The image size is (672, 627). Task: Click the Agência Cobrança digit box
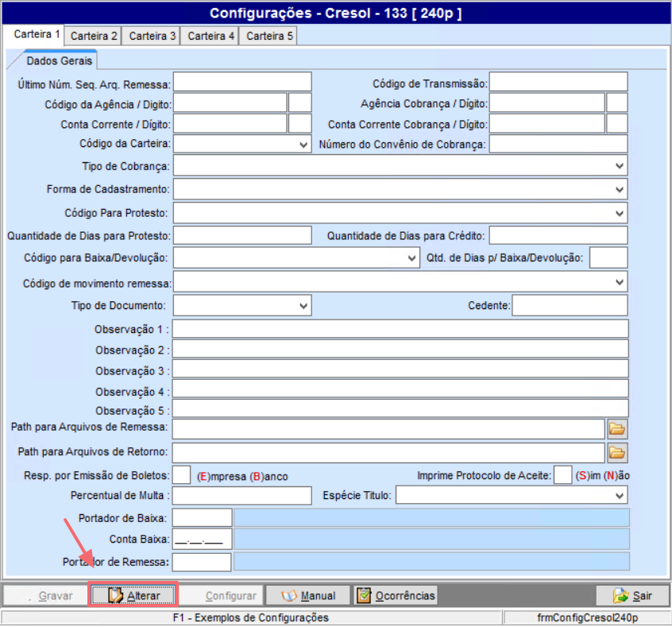(617, 103)
